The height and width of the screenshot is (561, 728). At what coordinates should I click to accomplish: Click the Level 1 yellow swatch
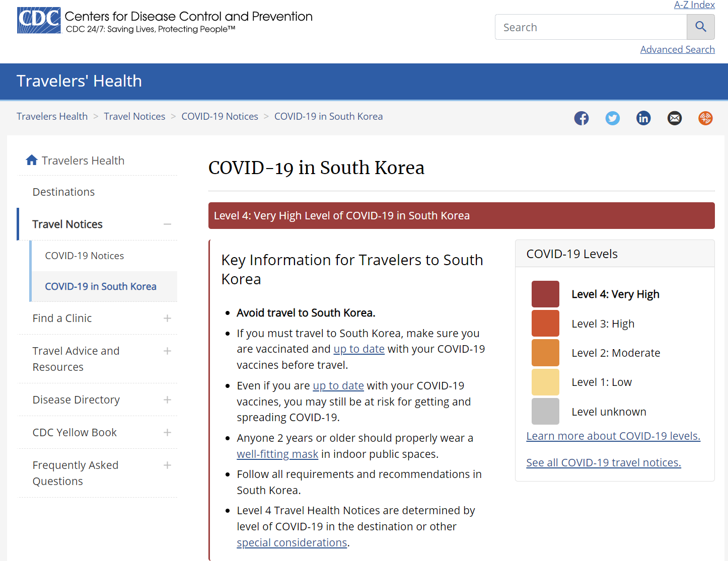[545, 382]
